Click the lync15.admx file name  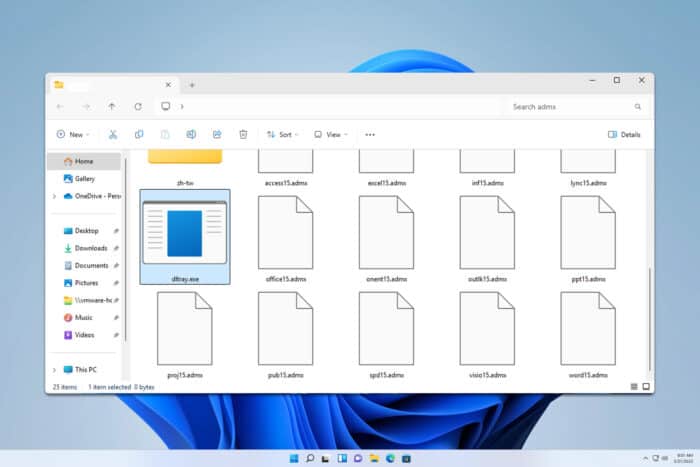[588, 183]
